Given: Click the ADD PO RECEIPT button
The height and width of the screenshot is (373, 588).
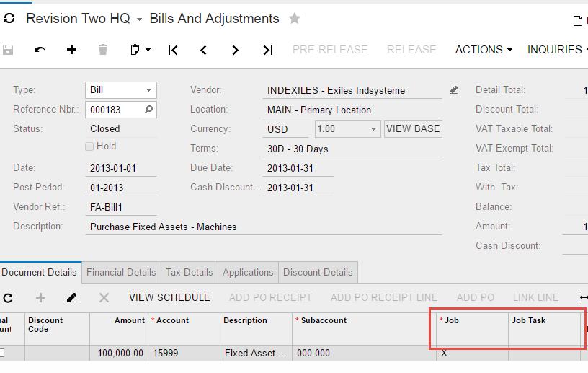Looking at the screenshot, I should click(x=270, y=297).
